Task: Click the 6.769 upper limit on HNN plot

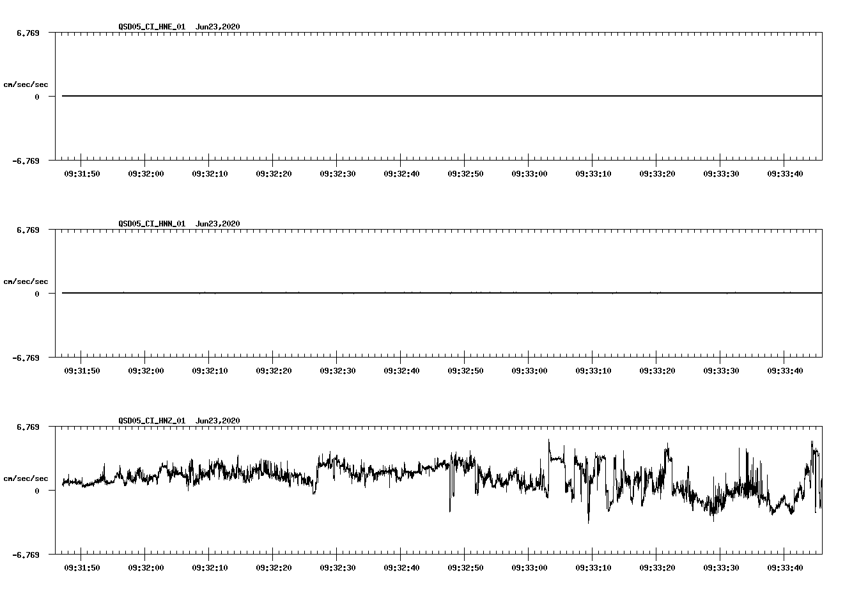Action: pos(27,230)
